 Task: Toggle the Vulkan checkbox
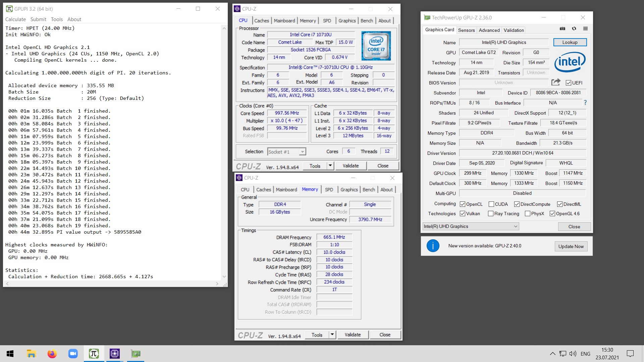pyautogui.click(x=463, y=214)
